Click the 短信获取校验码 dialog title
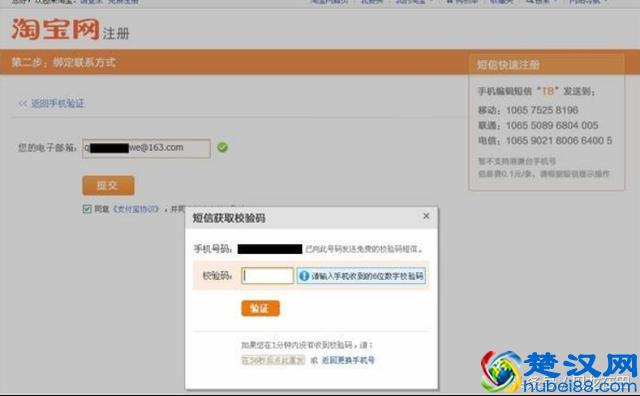This screenshot has width=640, height=396. click(229, 218)
